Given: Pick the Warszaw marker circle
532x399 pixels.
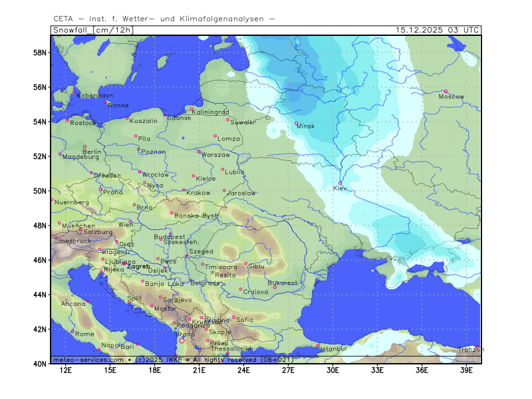Looking at the screenshot, I should tap(199, 152).
